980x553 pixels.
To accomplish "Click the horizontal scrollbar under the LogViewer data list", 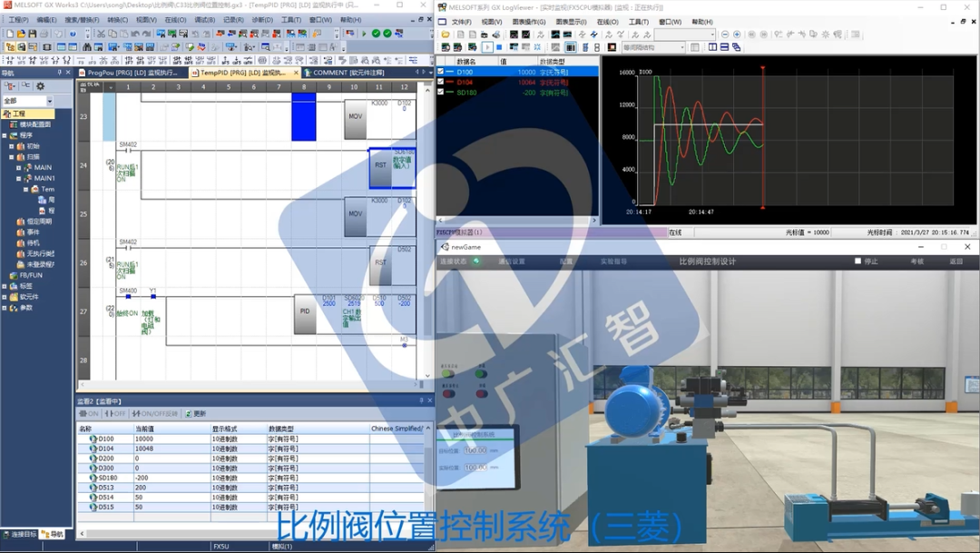I will coord(517,220).
